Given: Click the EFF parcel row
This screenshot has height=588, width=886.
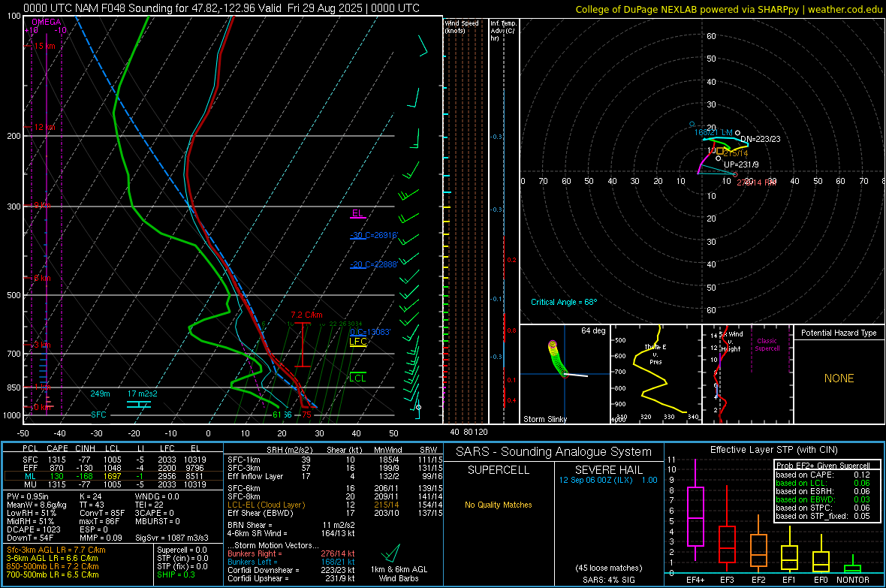Looking at the screenshot, I should [113, 468].
